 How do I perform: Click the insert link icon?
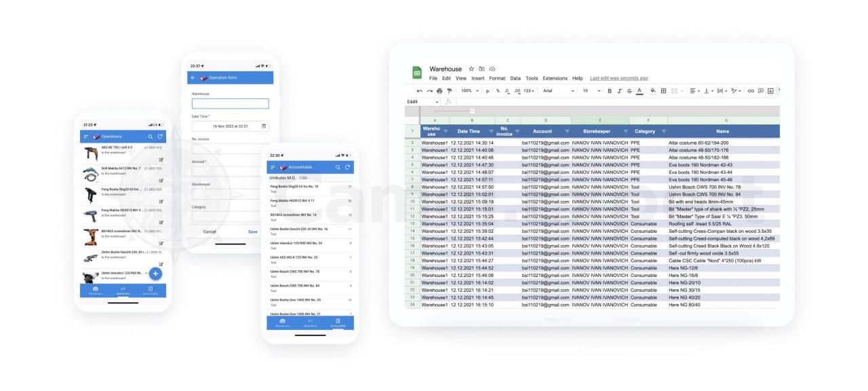point(751,91)
